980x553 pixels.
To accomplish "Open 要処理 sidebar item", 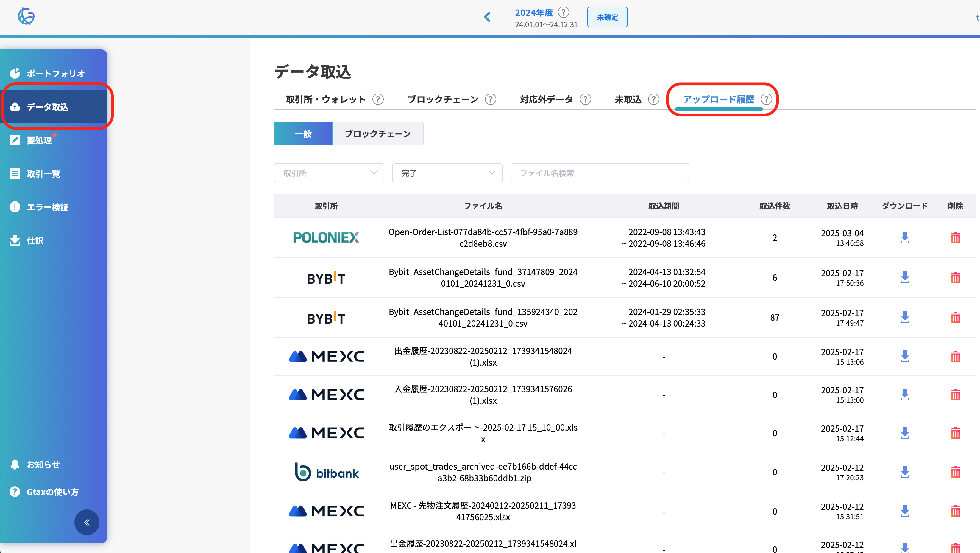I will (x=54, y=141).
